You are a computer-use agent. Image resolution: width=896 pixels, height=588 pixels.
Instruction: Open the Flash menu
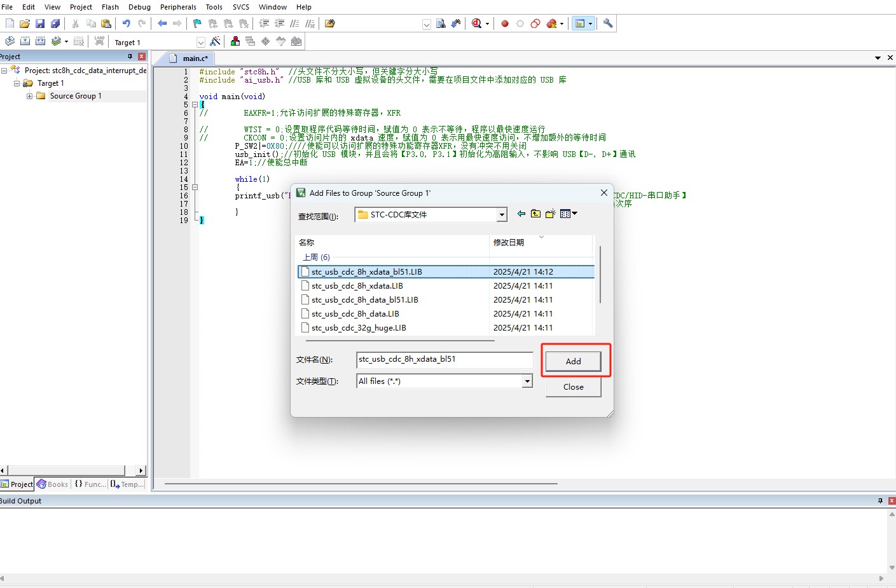coord(110,7)
